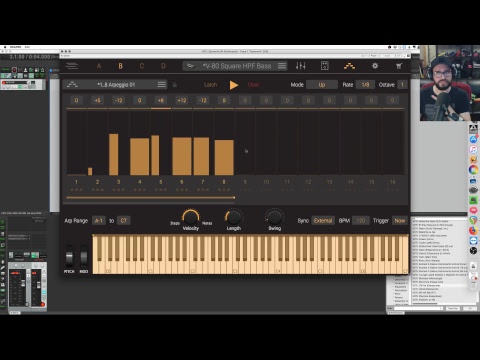Open the mixer faders view icon
The height and width of the screenshot is (360, 480).
[x=301, y=66]
